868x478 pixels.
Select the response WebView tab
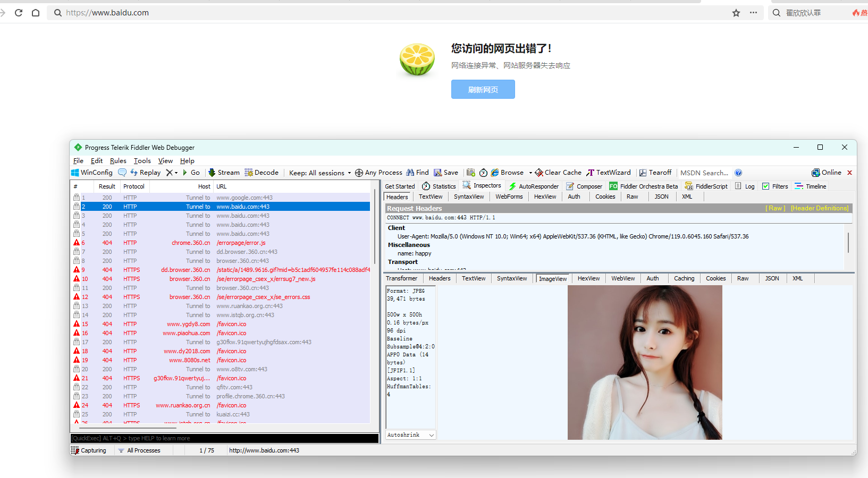tap(623, 278)
